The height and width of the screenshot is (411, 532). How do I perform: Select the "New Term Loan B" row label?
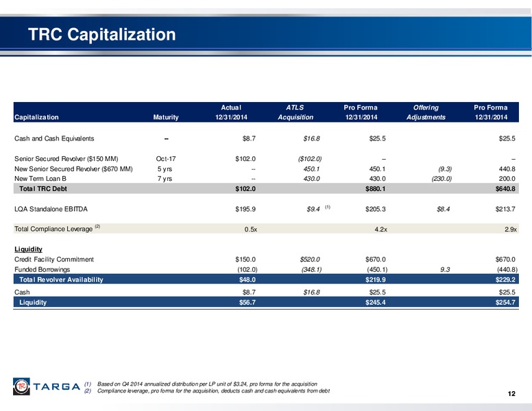[x=40, y=179]
